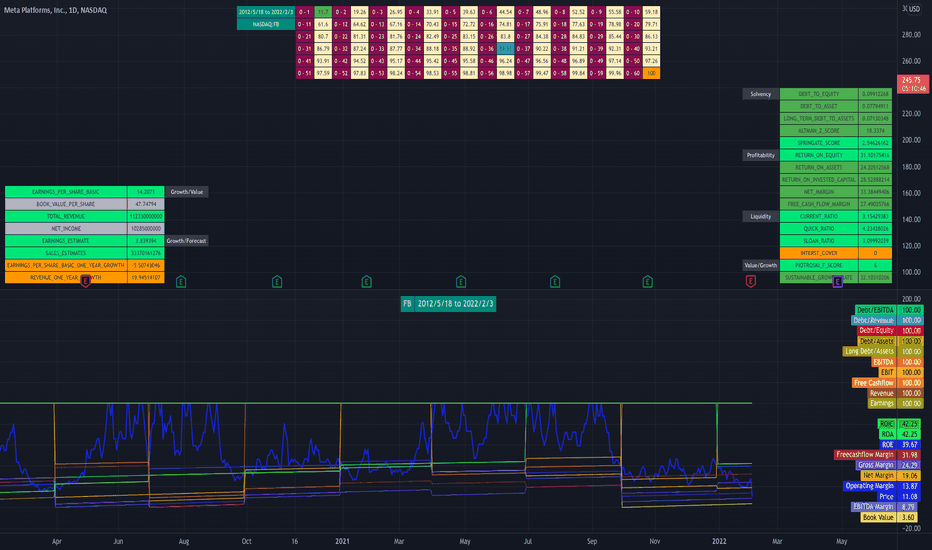Select the DEBT_TO_ASSET cell
The image size is (932, 550).
click(x=819, y=106)
